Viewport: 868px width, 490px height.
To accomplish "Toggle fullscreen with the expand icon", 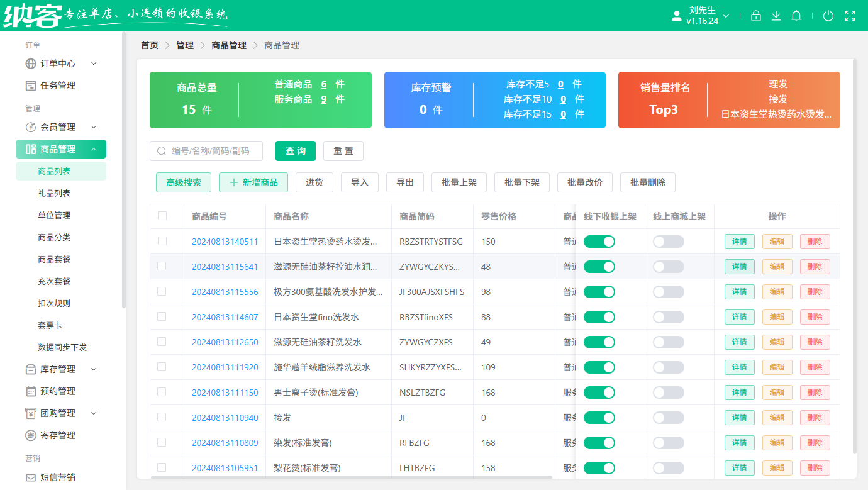I will [x=850, y=16].
